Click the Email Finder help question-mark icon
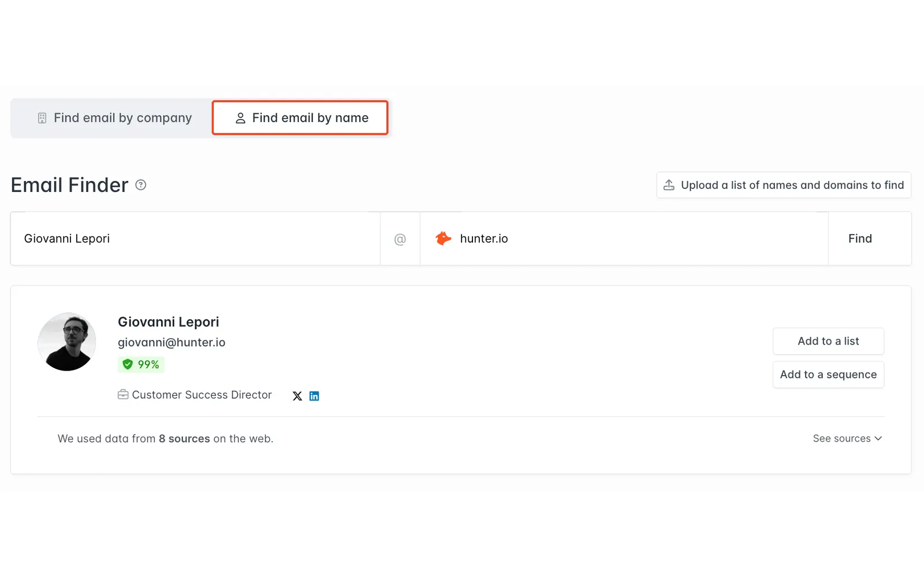Viewport: 924px width, 578px height. [x=140, y=185]
